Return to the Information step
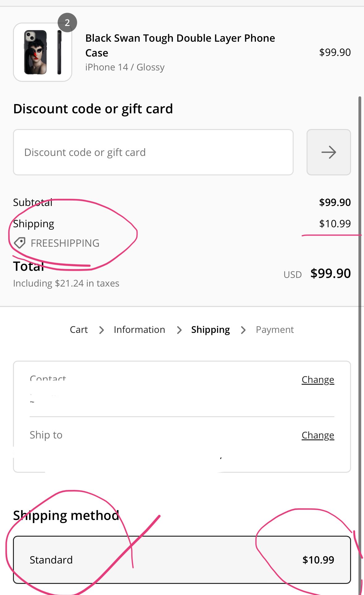Viewport: 364px width, 595px height. tap(139, 330)
